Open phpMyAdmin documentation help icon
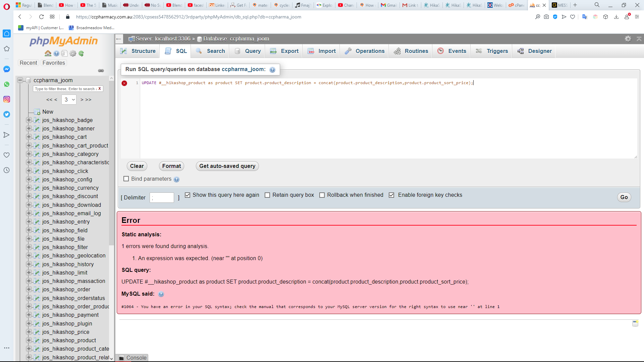Image resolution: width=644 pixels, height=362 pixels. coord(56,54)
